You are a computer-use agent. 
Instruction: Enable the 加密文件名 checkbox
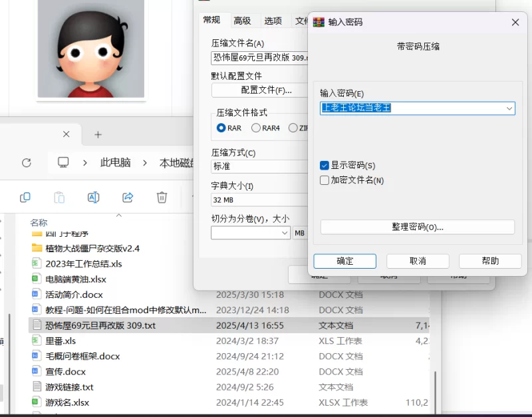[x=325, y=180]
